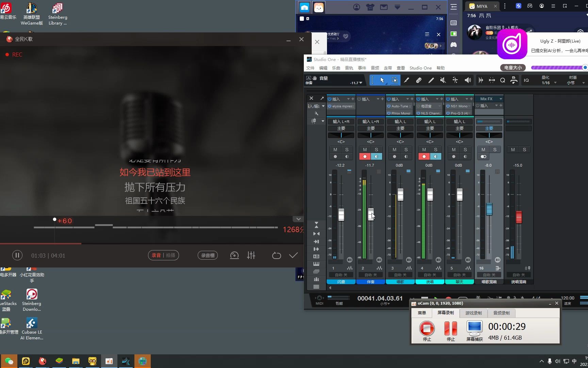Viewport: 588px width, 368px height.
Task: Mute channel 3 唱歌 with M button
Action: click(x=394, y=150)
